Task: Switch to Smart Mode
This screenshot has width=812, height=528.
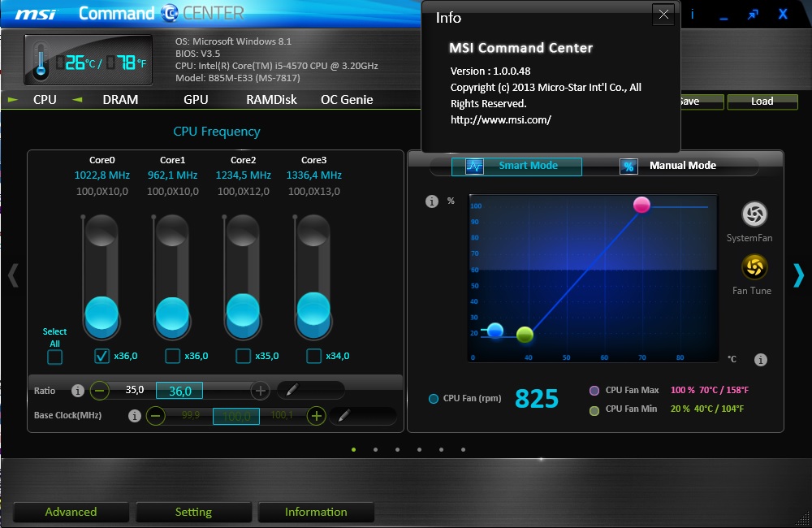Action: [516, 167]
